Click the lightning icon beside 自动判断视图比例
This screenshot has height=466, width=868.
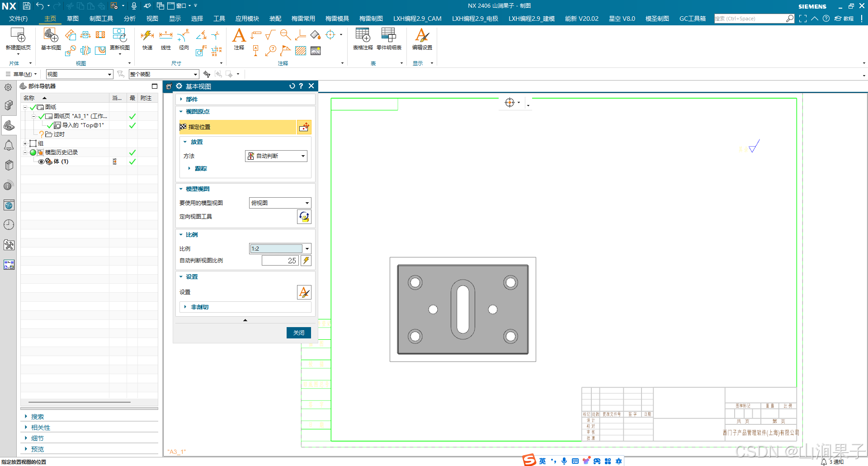pos(306,261)
